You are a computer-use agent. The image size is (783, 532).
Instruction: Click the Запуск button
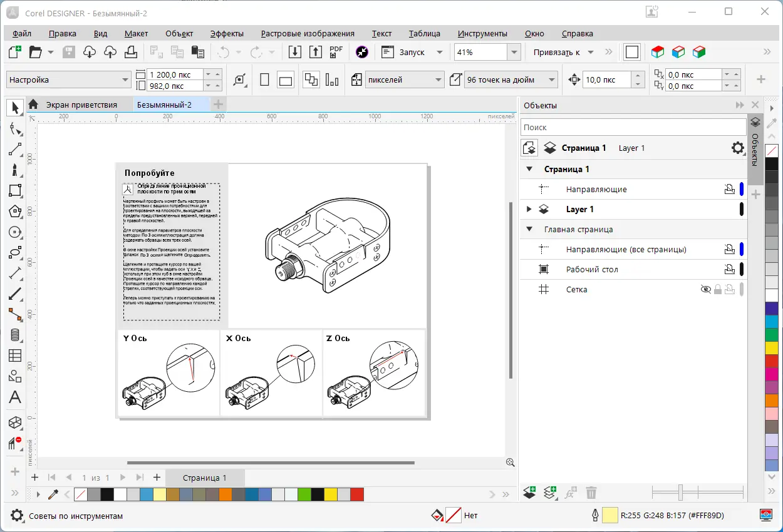tap(412, 53)
